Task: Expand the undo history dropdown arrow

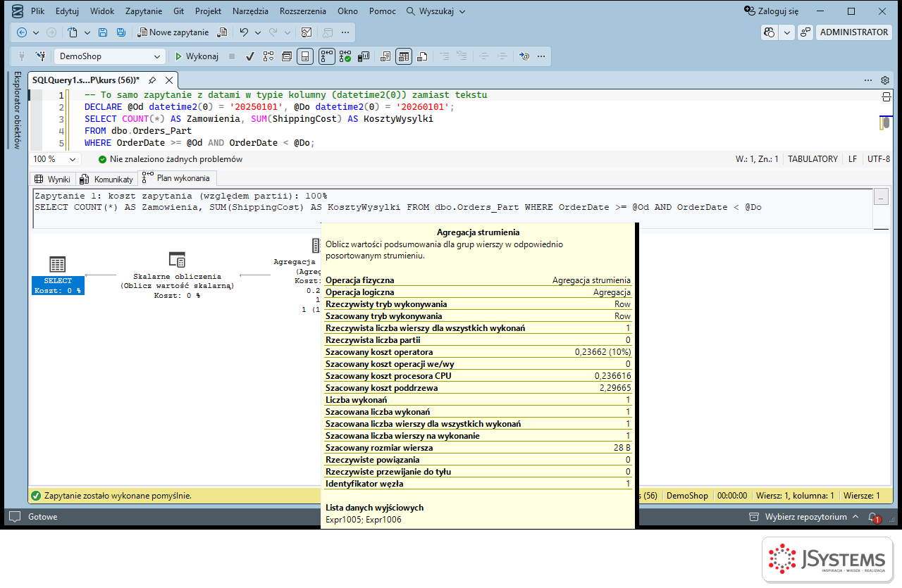Action: pos(257,32)
